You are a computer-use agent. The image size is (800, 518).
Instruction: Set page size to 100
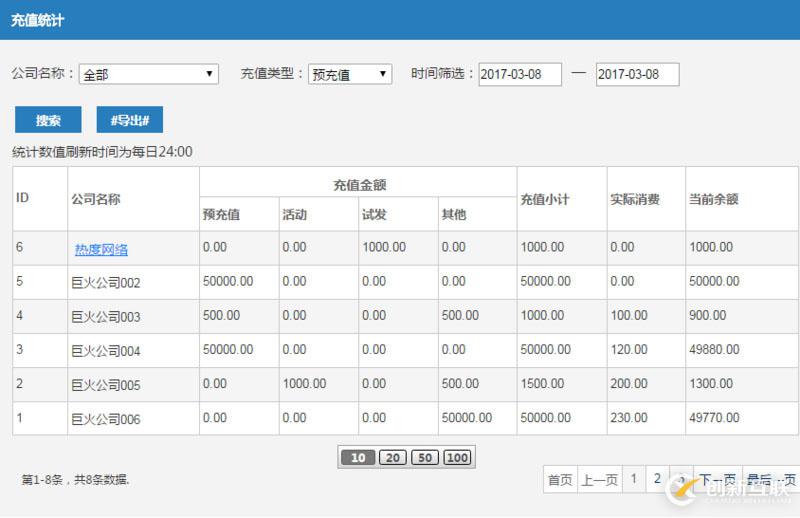457,457
